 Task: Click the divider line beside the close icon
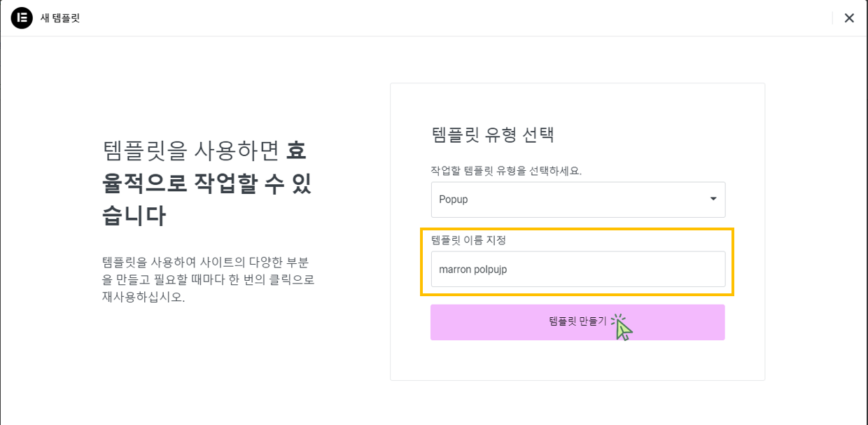click(832, 18)
